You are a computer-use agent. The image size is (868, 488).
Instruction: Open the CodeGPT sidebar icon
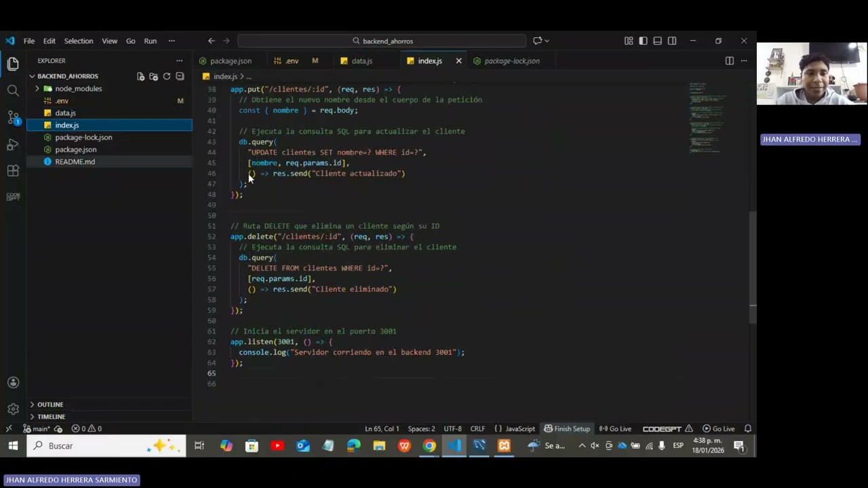(13, 197)
